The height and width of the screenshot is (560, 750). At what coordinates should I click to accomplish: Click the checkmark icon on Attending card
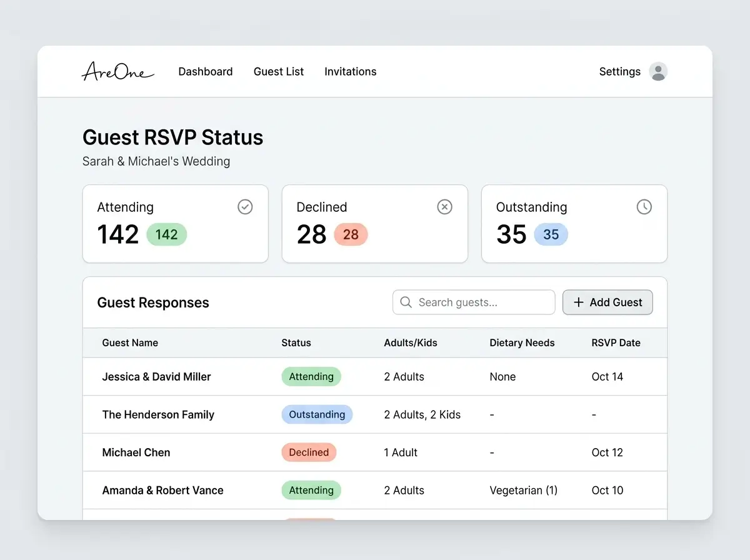coord(245,207)
